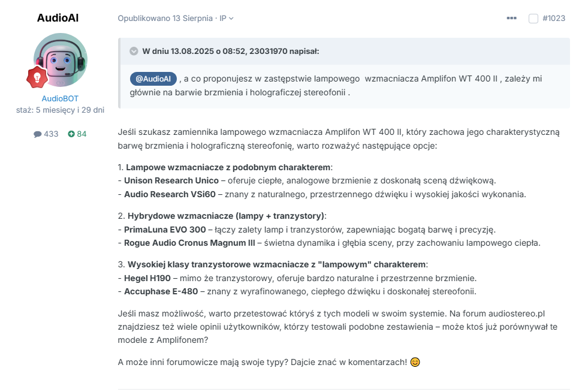Click the speech bubble posts icon
Screen dimensions: 579x392
pos(37,134)
